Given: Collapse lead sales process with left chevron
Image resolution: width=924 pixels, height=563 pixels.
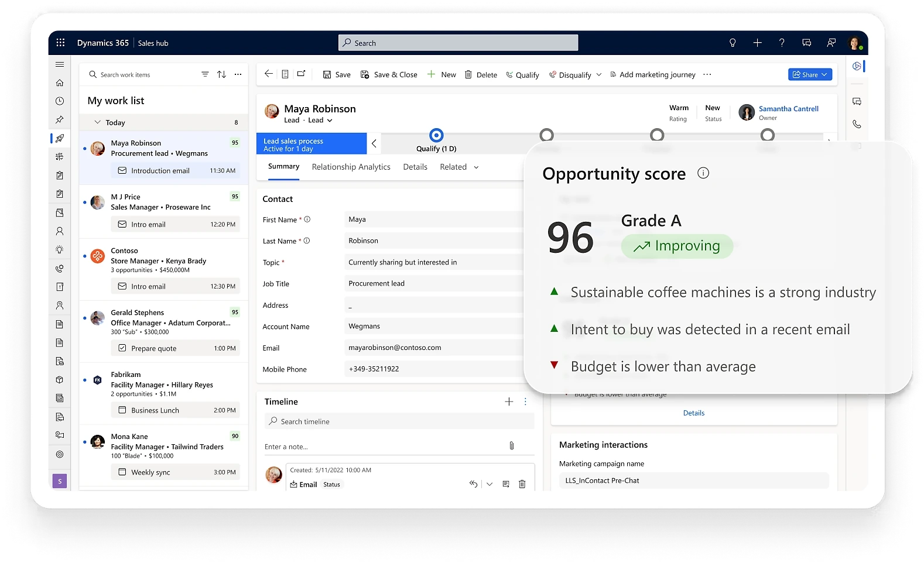Looking at the screenshot, I should [x=374, y=143].
